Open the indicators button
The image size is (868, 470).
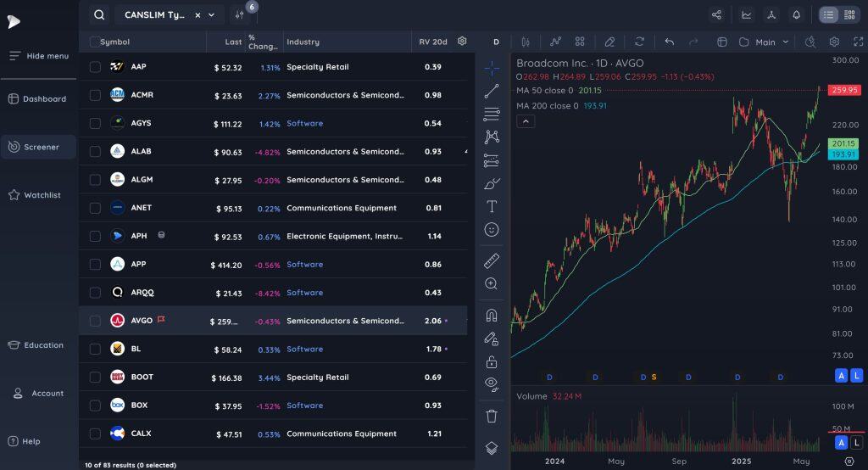point(555,42)
